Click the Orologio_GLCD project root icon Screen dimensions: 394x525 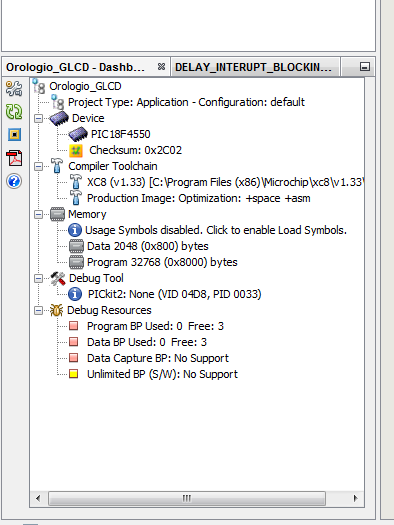[39, 86]
